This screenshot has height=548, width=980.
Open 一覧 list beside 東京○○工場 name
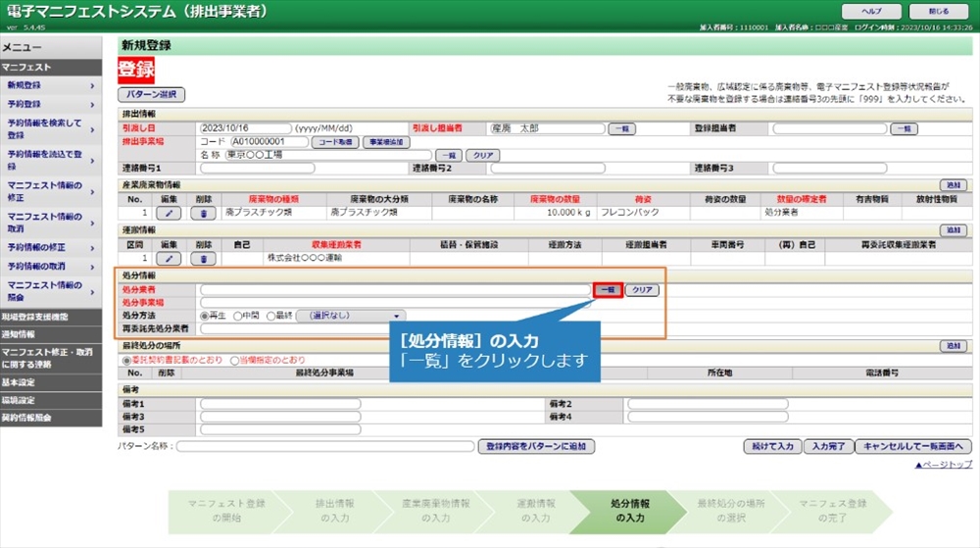[x=449, y=156]
